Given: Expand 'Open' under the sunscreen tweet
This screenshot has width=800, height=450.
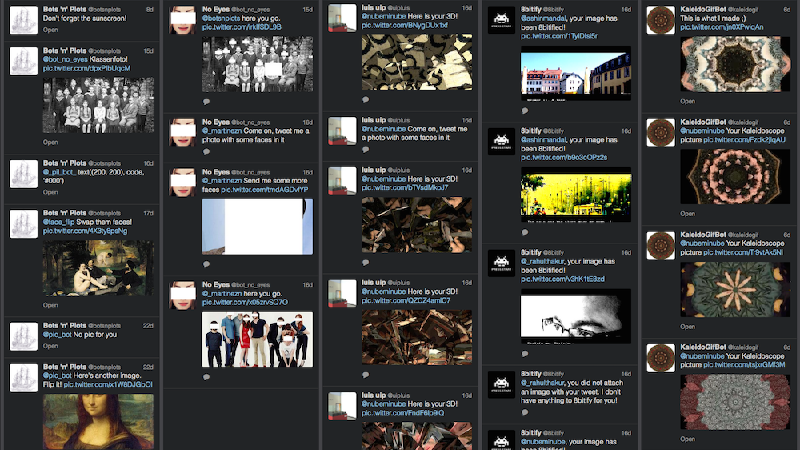Looking at the screenshot, I should click(x=50, y=31).
